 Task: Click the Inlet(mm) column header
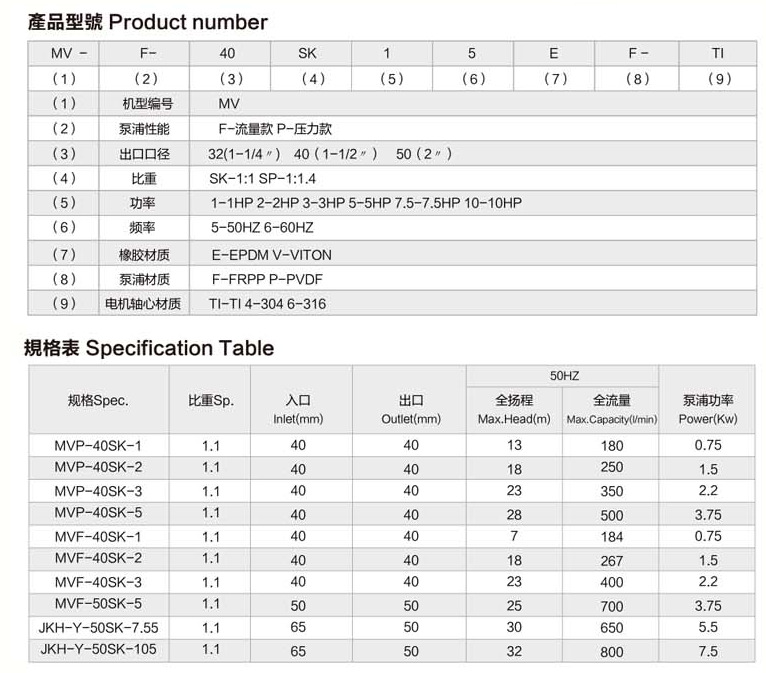click(x=299, y=411)
